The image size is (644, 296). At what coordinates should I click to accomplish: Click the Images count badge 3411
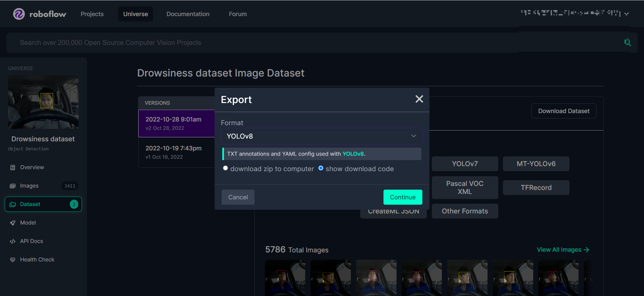tap(70, 186)
